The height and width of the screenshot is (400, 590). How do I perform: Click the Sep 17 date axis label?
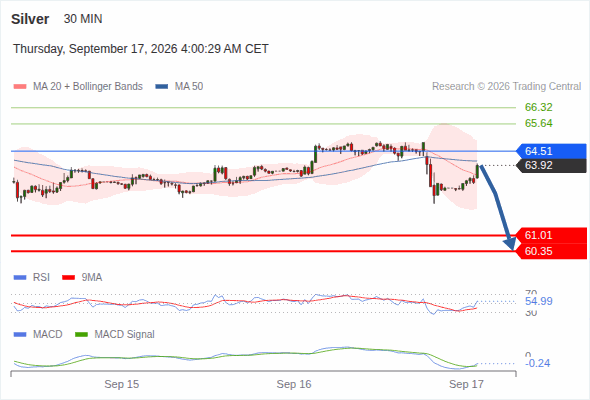point(466,384)
